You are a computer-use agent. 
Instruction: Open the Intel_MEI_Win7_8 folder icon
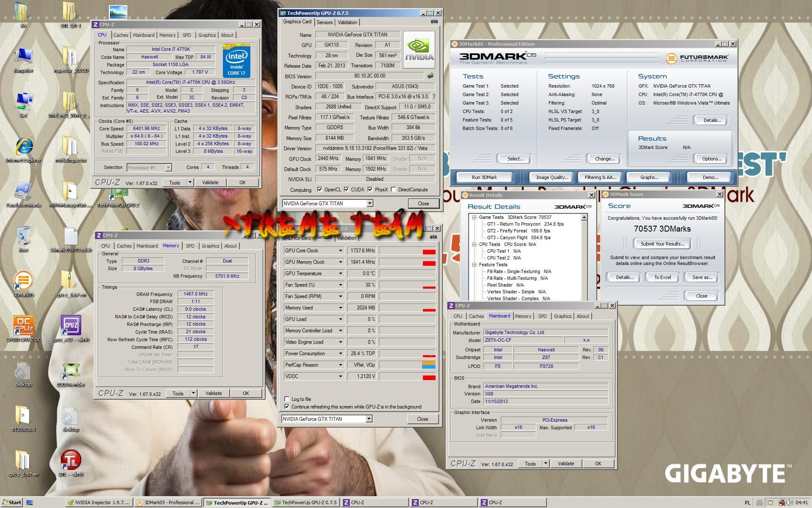[x=69, y=104]
